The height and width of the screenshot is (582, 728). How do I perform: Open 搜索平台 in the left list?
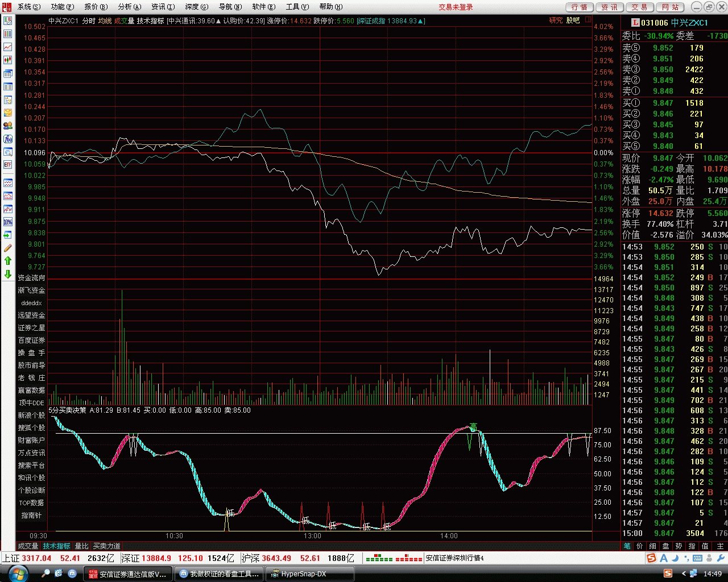click(31, 465)
